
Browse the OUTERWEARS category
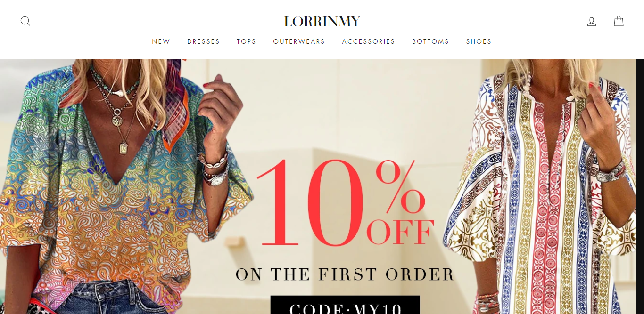click(299, 41)
